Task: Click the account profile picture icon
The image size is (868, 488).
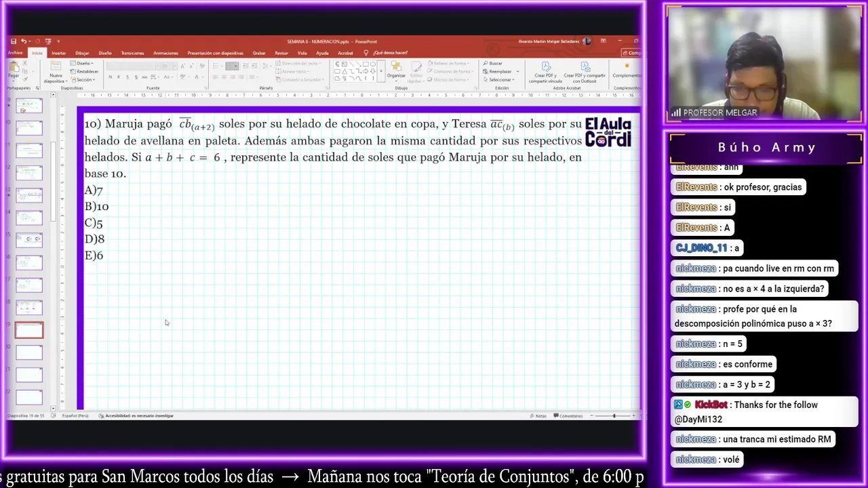Action: coord(586,41)
